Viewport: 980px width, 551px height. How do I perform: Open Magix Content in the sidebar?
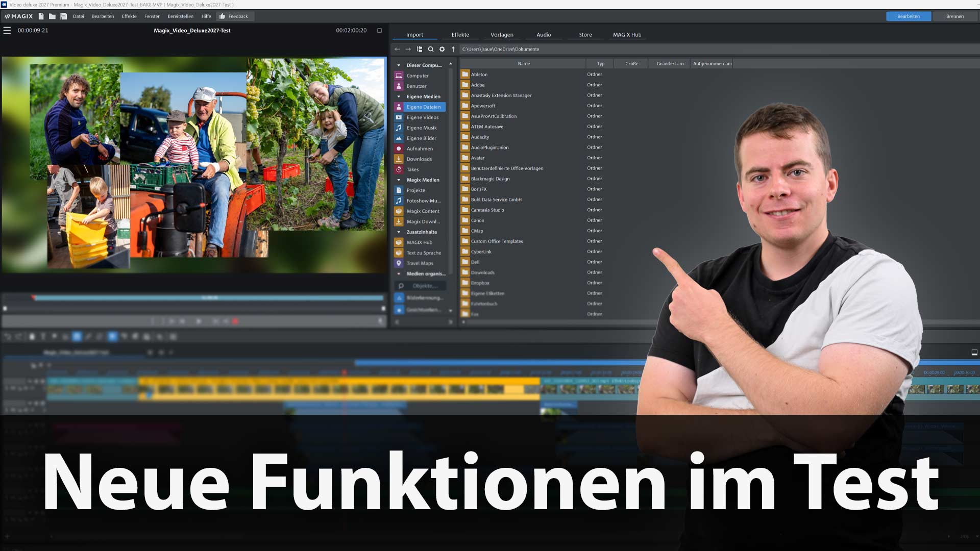point(420,211)
